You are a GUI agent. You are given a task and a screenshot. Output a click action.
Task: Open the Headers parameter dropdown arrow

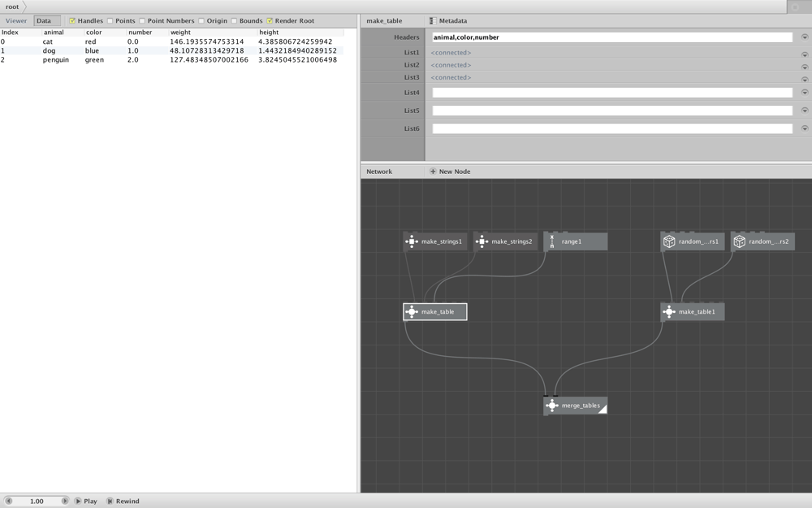[805, 37]
